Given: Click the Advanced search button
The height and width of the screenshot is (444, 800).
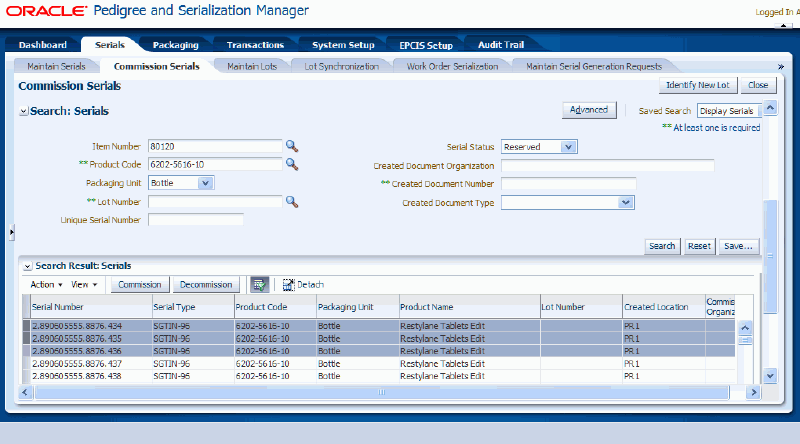Looking at the screenshot, I should click(x=589, y=110).
